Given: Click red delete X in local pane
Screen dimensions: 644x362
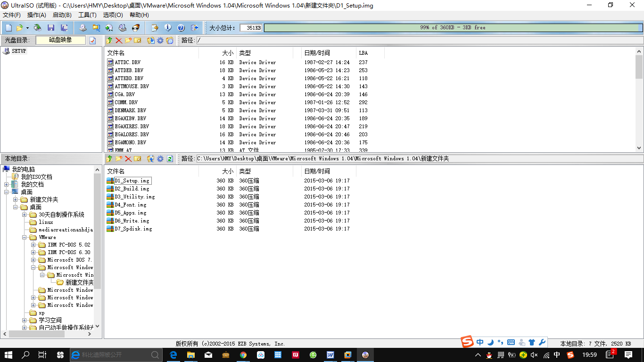Looking at the screenshot, I should pyautogui.click(x=128, y=159).
